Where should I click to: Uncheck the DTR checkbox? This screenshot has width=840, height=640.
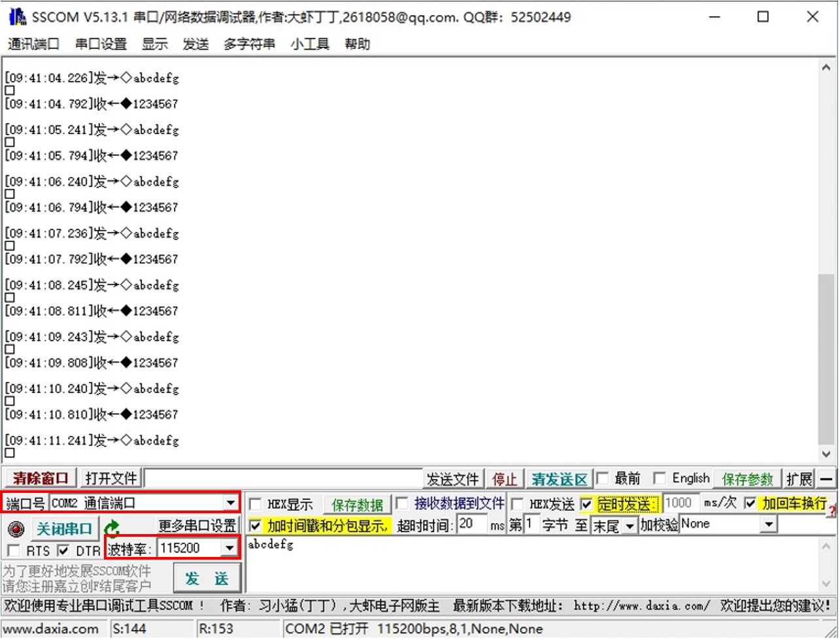tap(63, 550)
